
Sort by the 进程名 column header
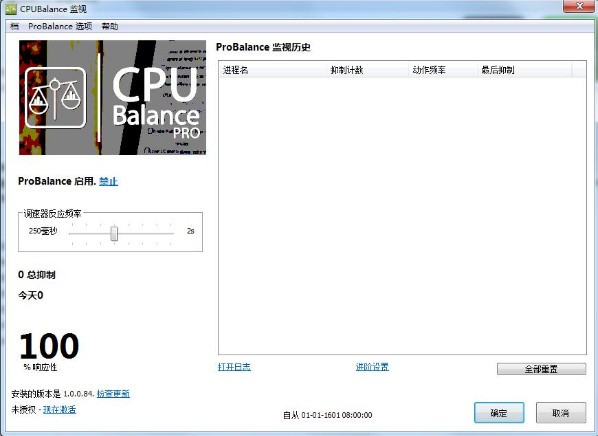pyautogui.click(x=273, y=70)
